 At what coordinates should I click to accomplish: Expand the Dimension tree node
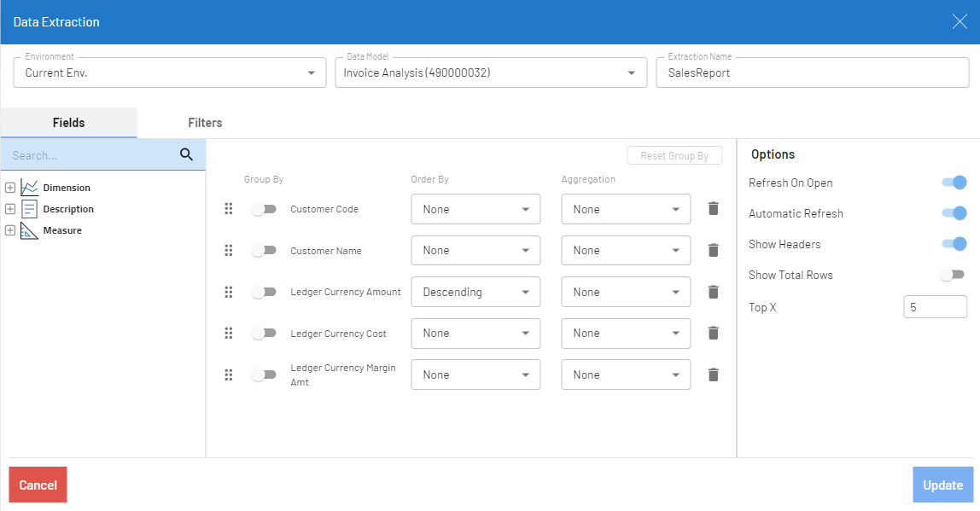point(10,188)
